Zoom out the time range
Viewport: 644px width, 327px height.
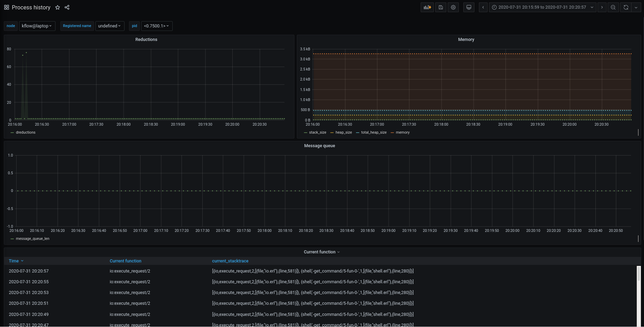pos(613,7)
